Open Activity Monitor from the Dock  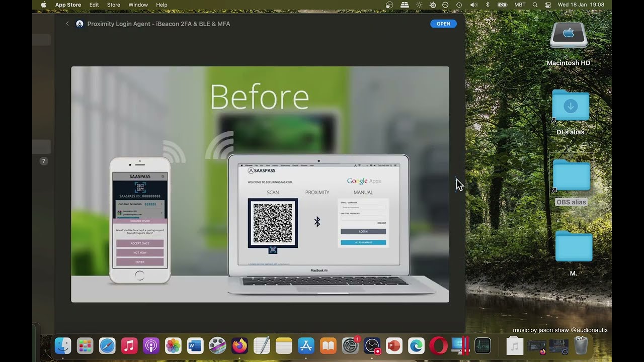click(482, 345)
